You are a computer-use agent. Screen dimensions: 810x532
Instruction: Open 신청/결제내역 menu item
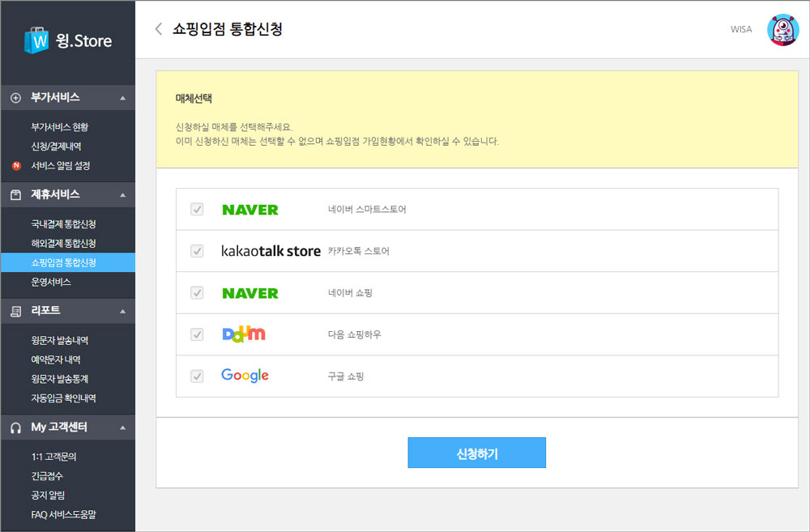56,147
